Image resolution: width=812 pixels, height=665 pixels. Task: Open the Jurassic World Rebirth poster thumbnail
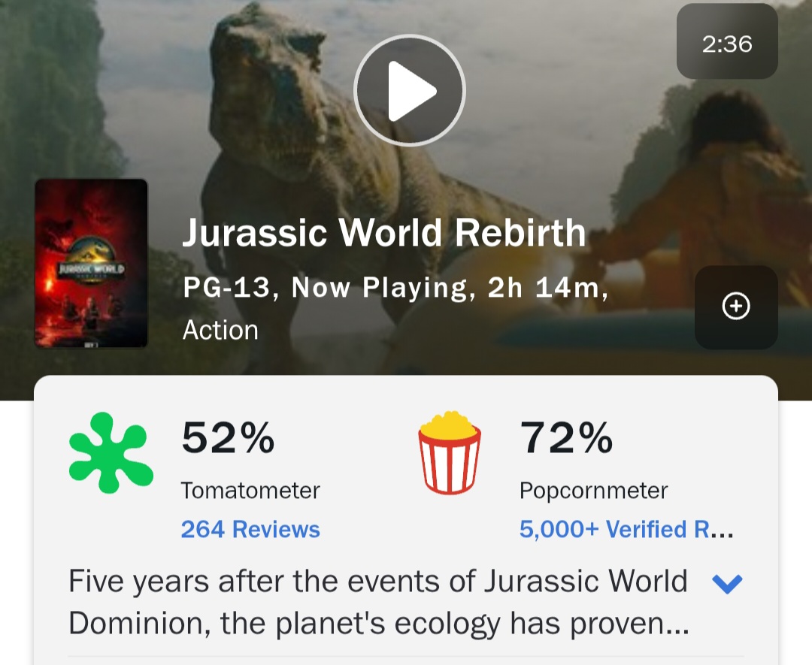coord(91,263)
